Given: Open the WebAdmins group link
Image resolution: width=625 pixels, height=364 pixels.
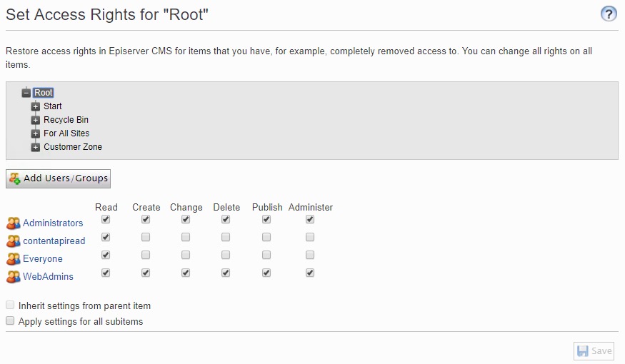Looking at the screenshot, I should [x=48, y=276].
